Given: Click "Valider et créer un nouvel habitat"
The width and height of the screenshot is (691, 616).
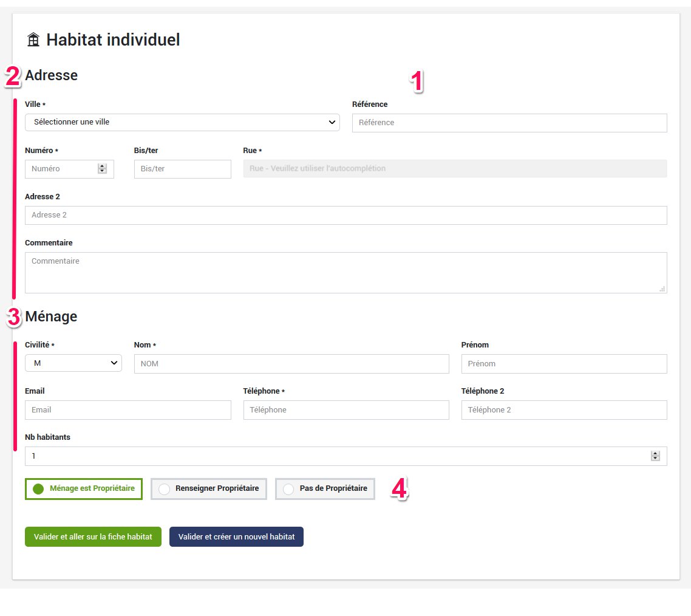Looking at the screenshot, I should pyautogui.click(x=236, y=536).
